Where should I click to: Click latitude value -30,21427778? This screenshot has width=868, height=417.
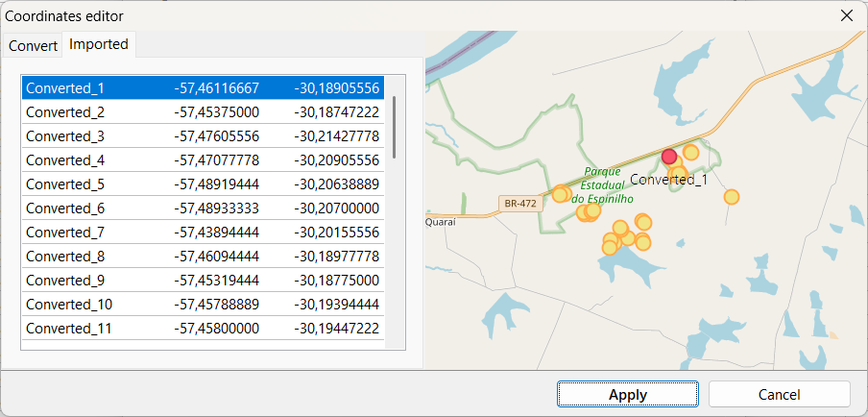pyautogui.click(x=336, y=136)
